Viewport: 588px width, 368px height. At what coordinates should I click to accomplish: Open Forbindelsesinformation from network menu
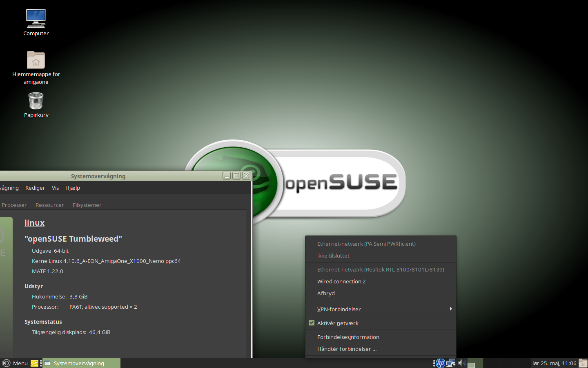coord(348,337)
